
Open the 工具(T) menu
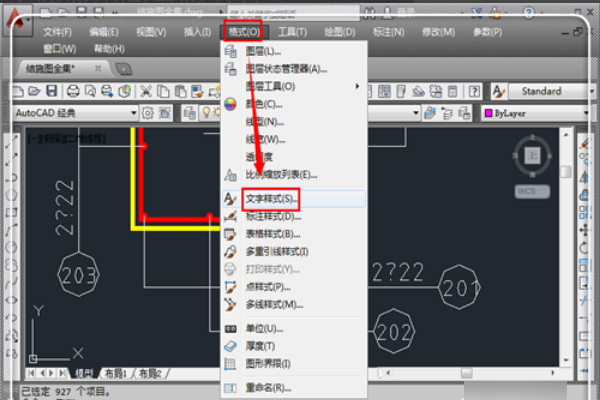tap(292, 32)
